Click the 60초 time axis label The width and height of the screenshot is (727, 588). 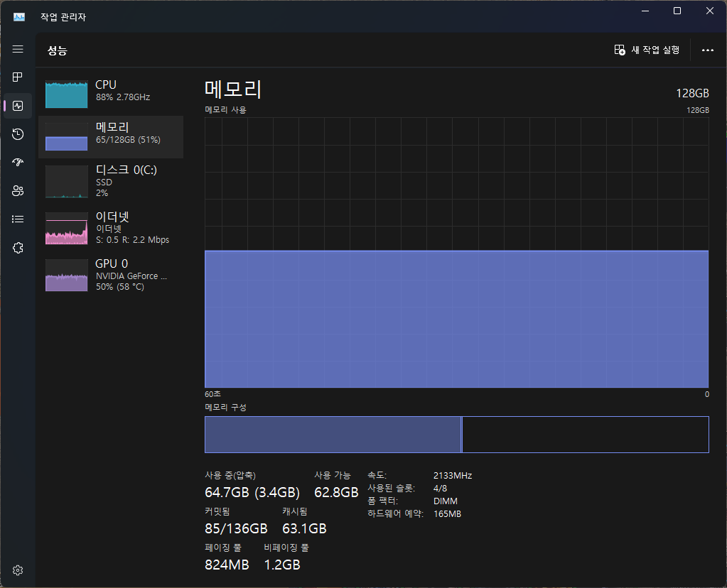(x=212, y=394)
